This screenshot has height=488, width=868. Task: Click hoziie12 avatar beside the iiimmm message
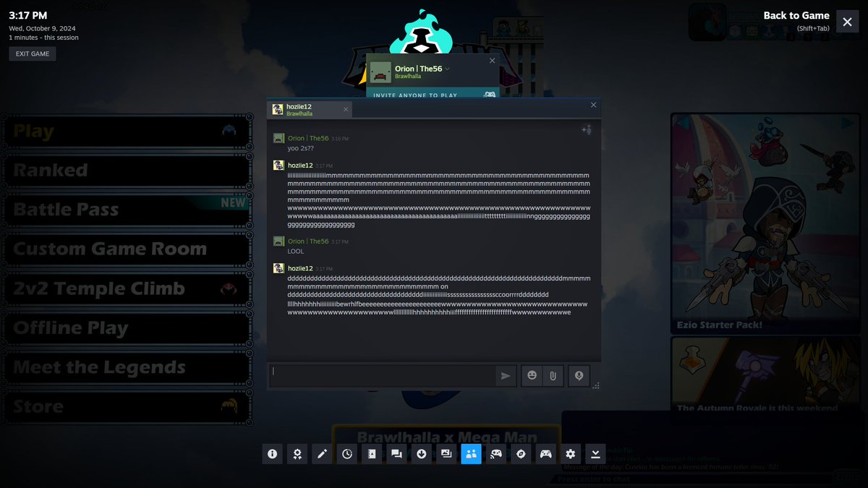(278, 166)
